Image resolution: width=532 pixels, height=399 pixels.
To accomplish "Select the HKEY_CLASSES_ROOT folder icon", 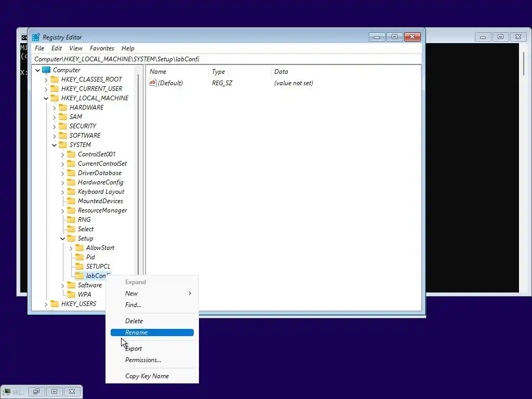I will (55, 79).
